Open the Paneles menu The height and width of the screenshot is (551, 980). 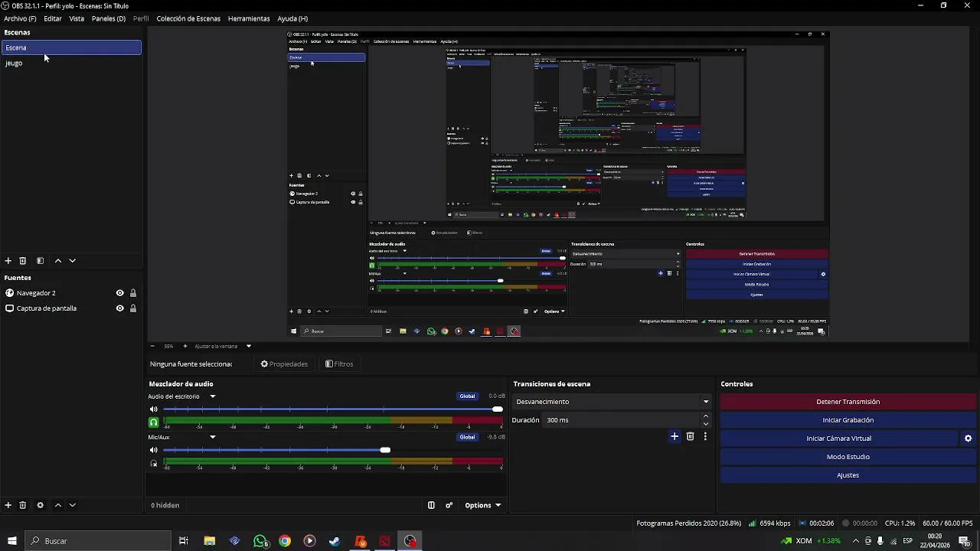(109, 18)
